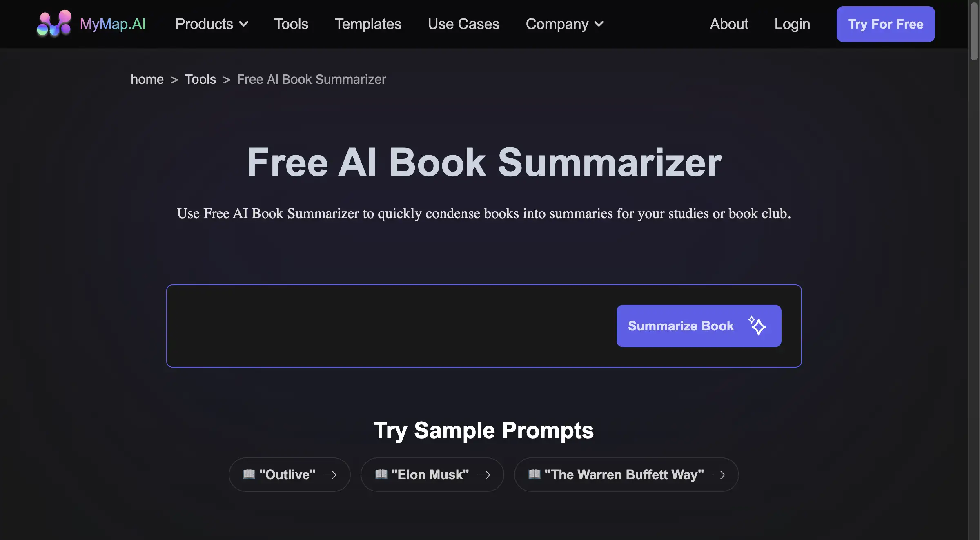Click the Login button

click(x=792, y=24)
